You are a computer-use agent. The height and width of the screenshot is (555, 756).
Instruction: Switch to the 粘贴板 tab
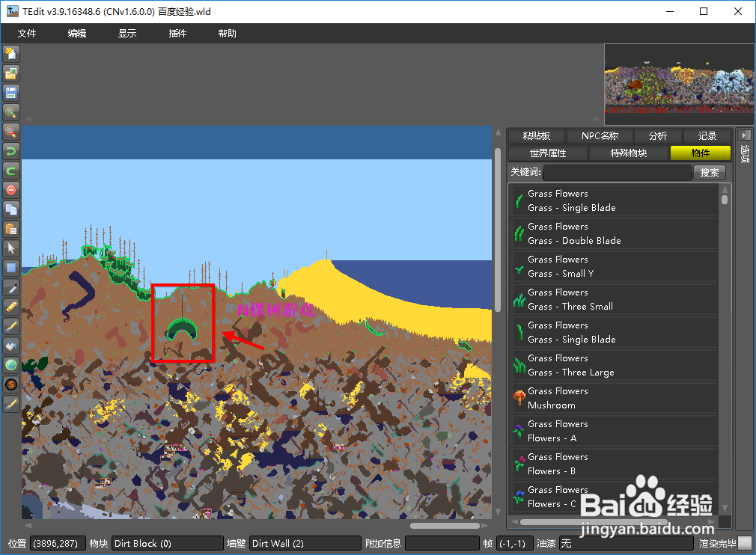(x=537, y=136)
